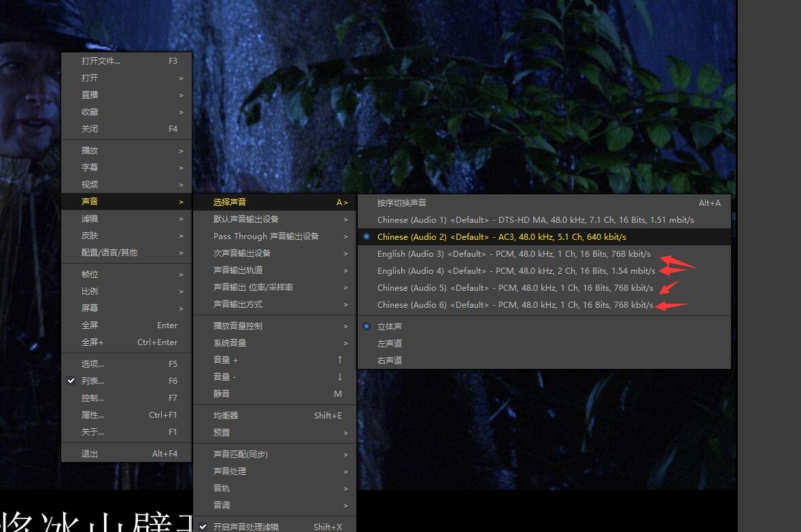
Task: Choose 全屏 menu entry
Action: (126, 325)
